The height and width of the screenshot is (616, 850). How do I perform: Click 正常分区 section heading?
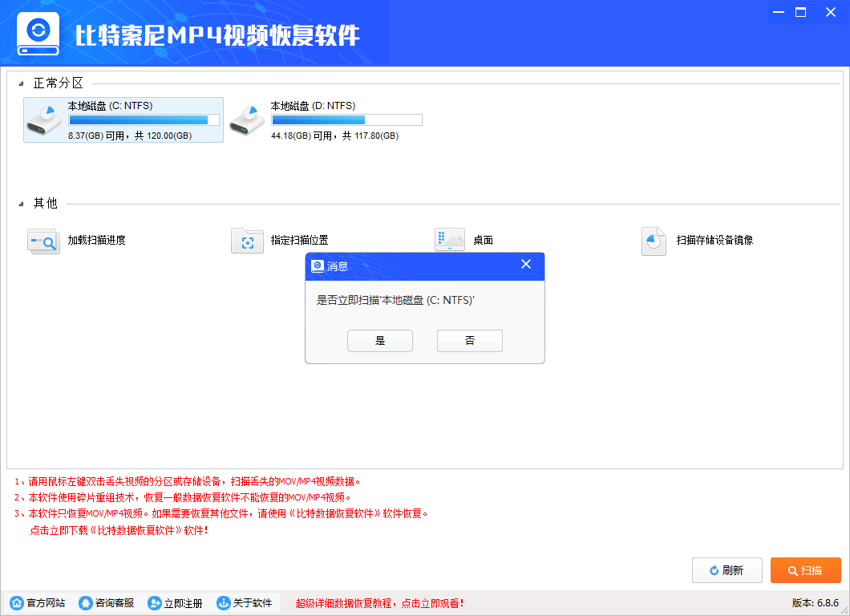(x=59, y=83)
